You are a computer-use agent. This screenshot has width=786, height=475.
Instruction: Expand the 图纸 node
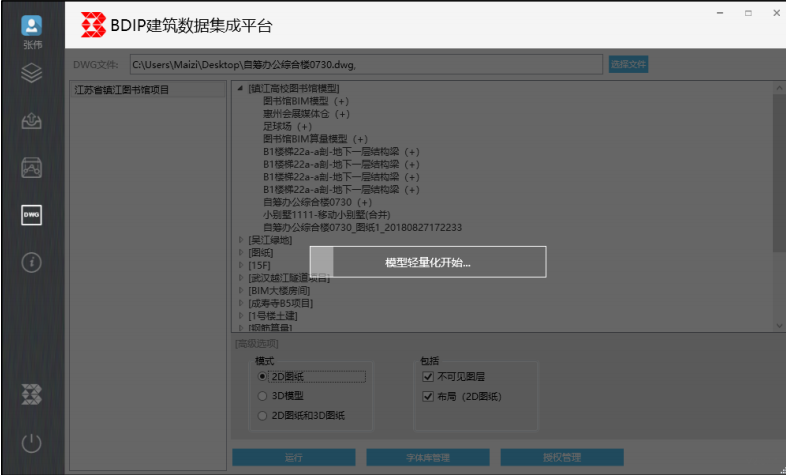tap(241, 253)
